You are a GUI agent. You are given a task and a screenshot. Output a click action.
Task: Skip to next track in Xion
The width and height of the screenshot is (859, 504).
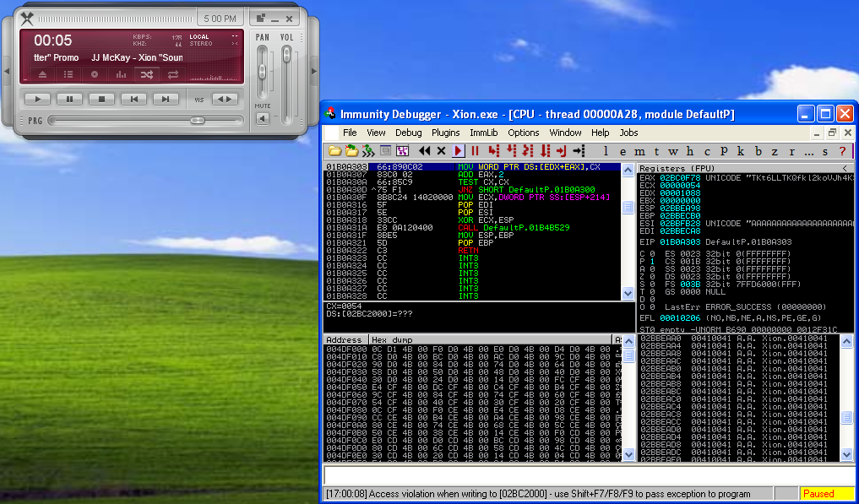click(x=166, y=99)
